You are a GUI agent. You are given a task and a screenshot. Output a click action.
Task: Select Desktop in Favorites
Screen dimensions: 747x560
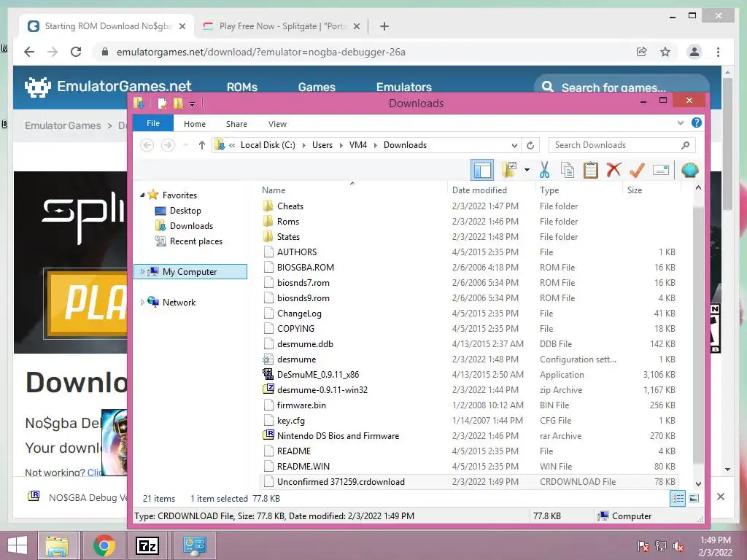point(185,211)
